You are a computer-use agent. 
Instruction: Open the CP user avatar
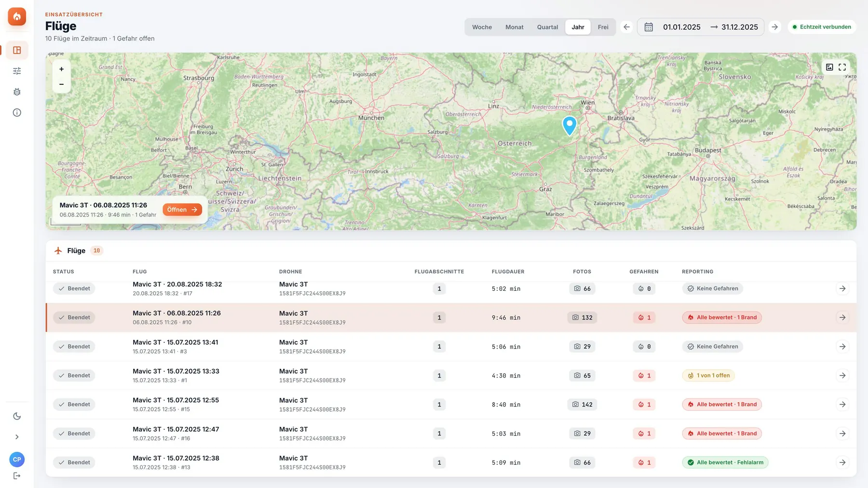pyautogui.click(x=17, y=459)
